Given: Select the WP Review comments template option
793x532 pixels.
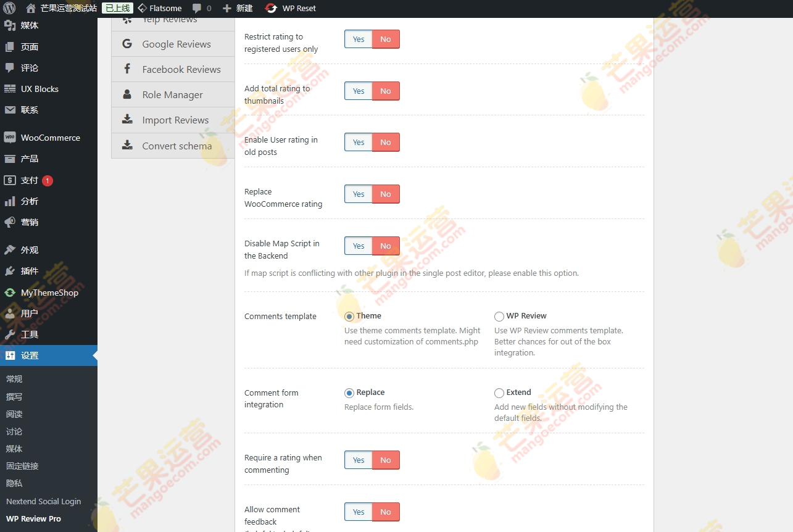Looking at the screenshot, I should point(499,315).
